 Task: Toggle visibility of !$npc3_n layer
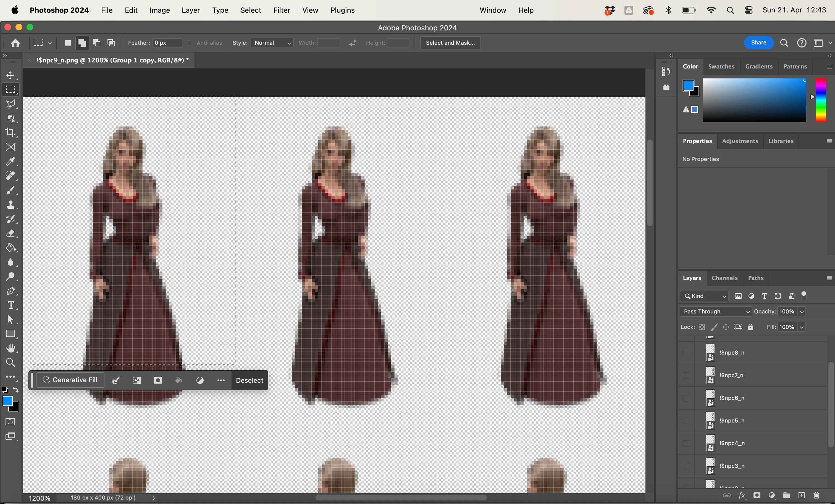click(x=686, y=466)
